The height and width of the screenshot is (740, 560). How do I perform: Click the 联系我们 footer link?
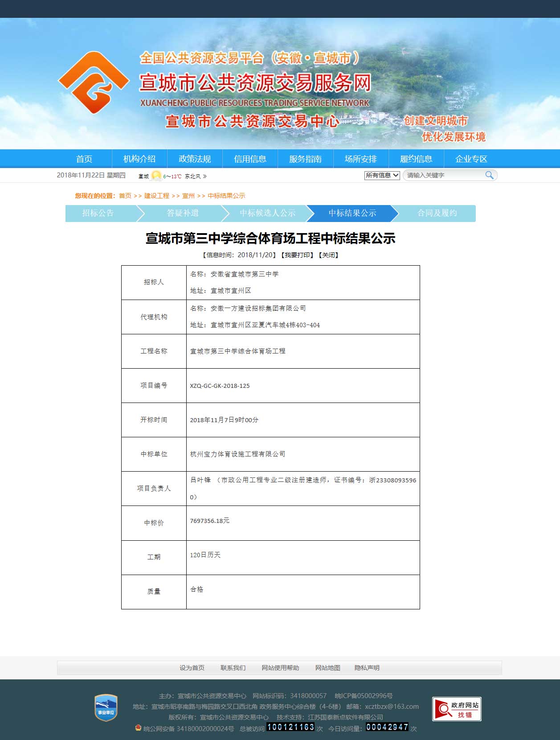(233, 668)
